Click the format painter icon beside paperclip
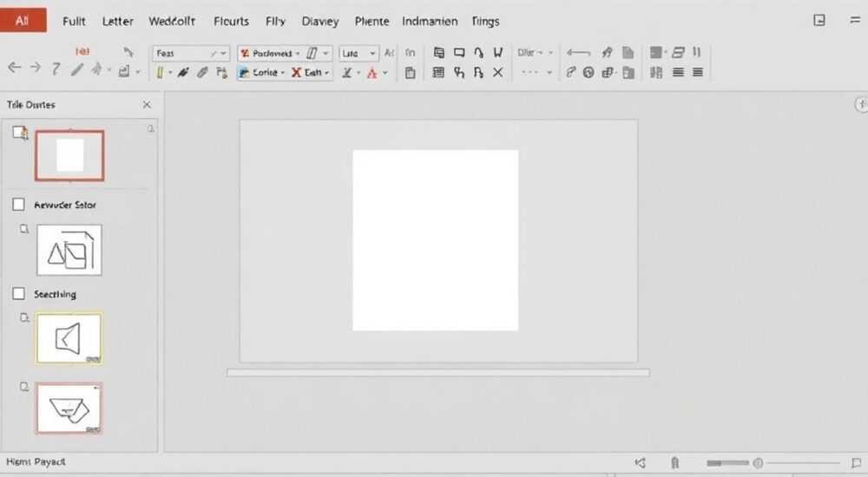 coord(222,73)
